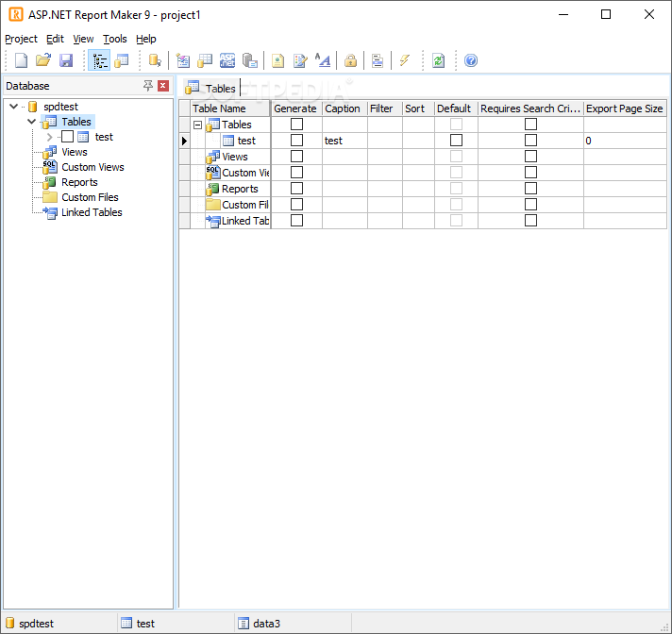Click the table view toolbar icon
The image size is (672, 634).
pyautogui.click(x=122, y=60)
